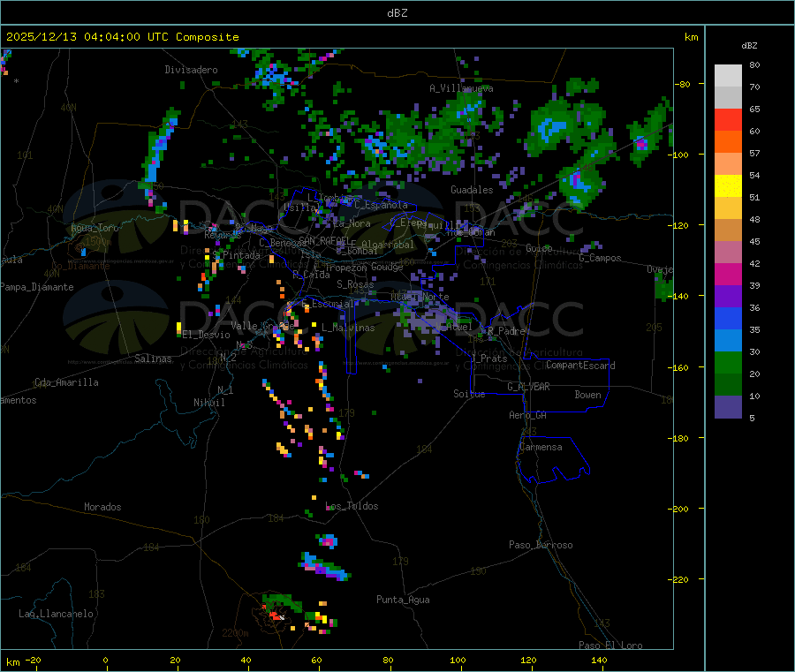Viewport: 795px width, 672px height.
Task: Click the red storm core near the volcano
Action: [x=275, y=615]
